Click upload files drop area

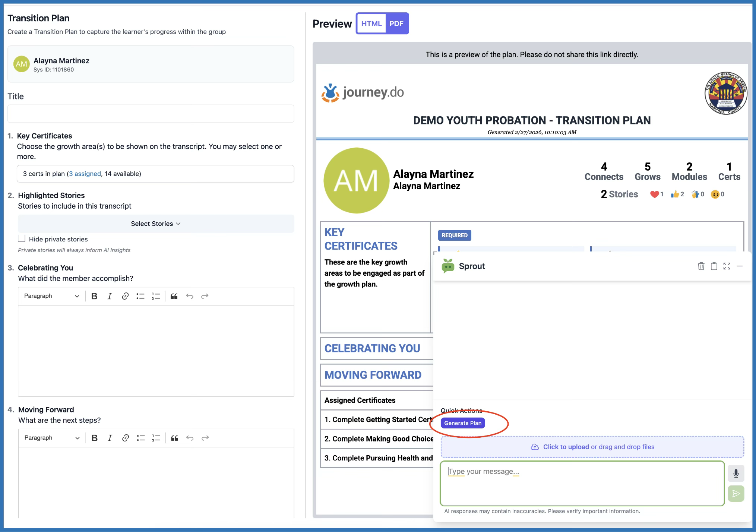click(592, 447)
